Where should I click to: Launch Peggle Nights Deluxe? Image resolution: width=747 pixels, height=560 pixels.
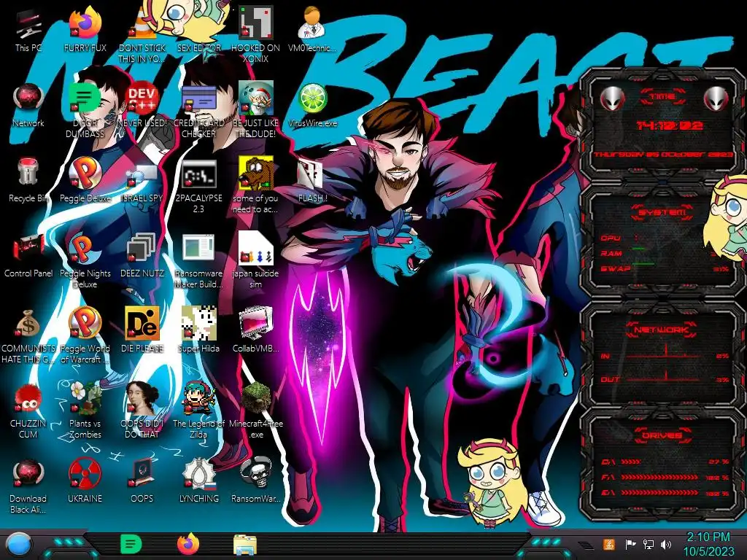[x=85, y=262]
